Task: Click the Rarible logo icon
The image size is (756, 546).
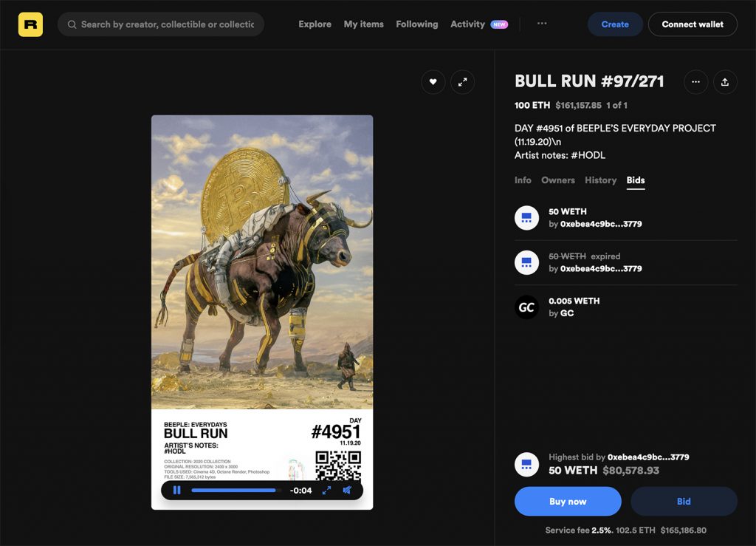Action: click(x=30, y=24)
